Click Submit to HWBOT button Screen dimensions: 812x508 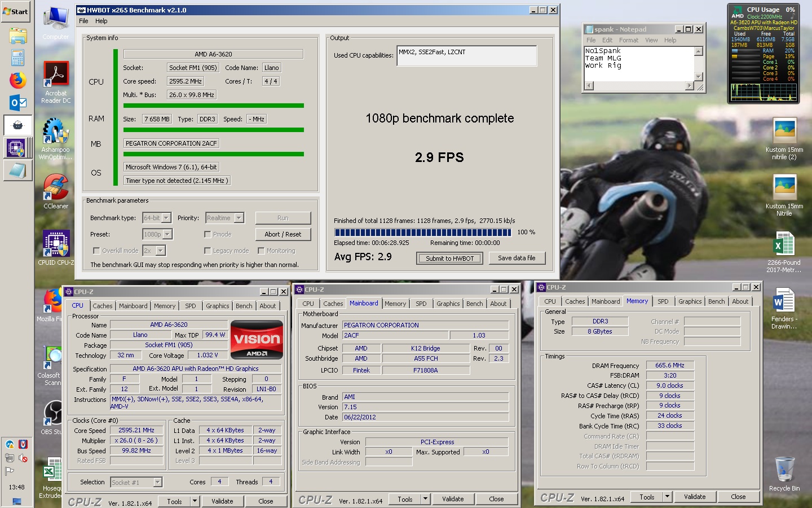point(450,258)
